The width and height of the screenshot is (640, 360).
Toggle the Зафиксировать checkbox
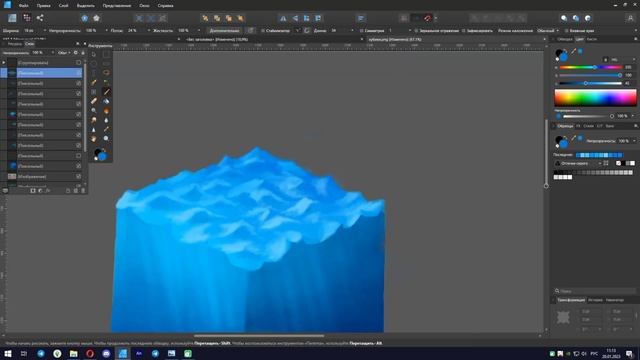(x=464, y=31)
